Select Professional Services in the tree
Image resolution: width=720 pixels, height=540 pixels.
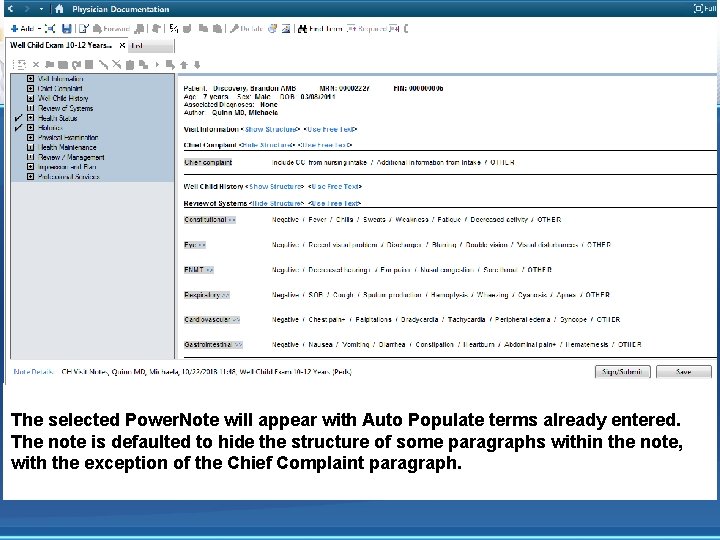tap(68, 176)
